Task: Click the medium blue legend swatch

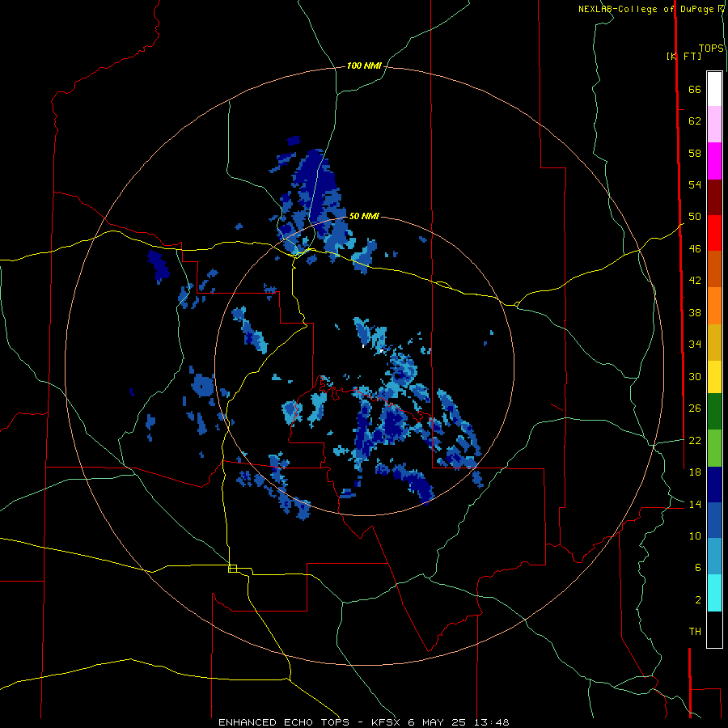Action: (714, 520)
